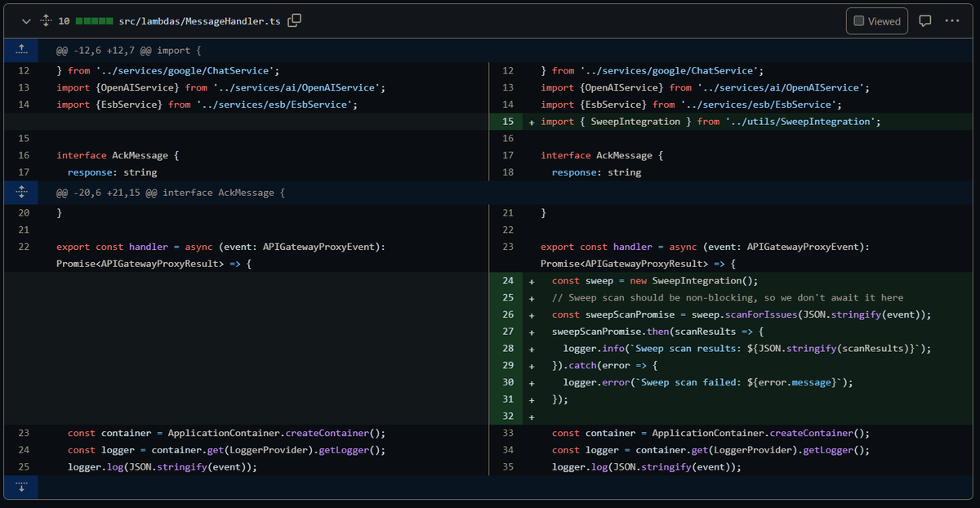Click added line number 26
This screenshot has height=508, width=980.
(x=509, y=315)
